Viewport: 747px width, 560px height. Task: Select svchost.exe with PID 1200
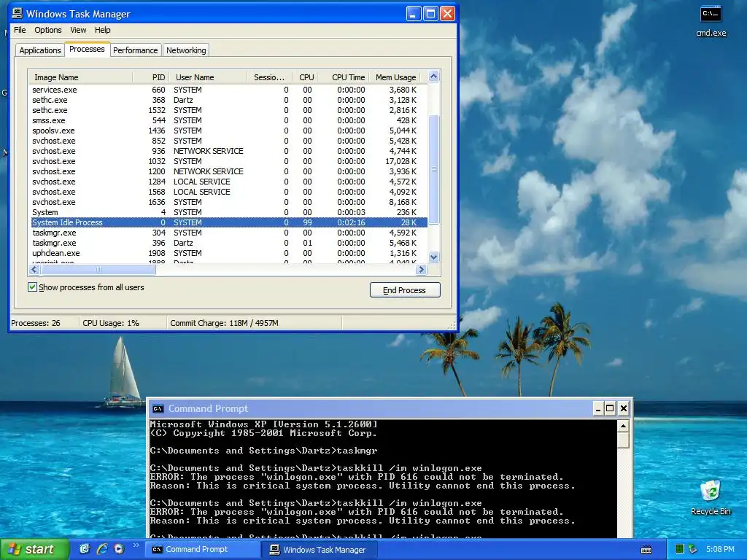[228, 171]
